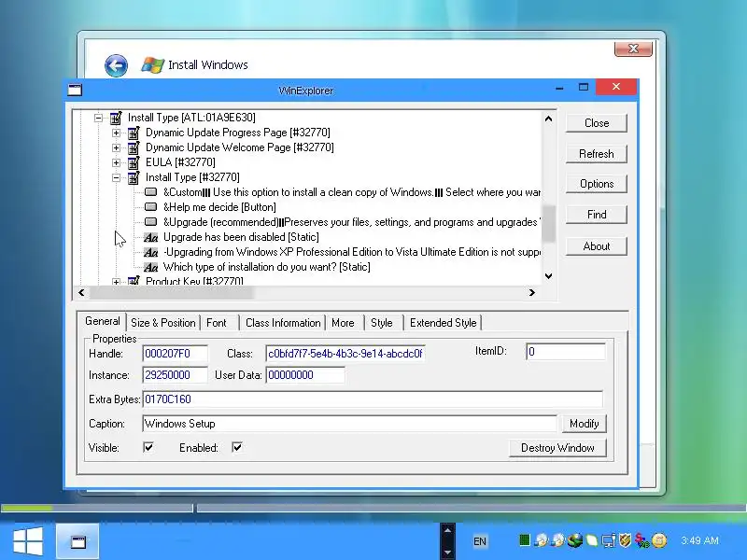Click the Handle field 000207F0

[175, 354]
